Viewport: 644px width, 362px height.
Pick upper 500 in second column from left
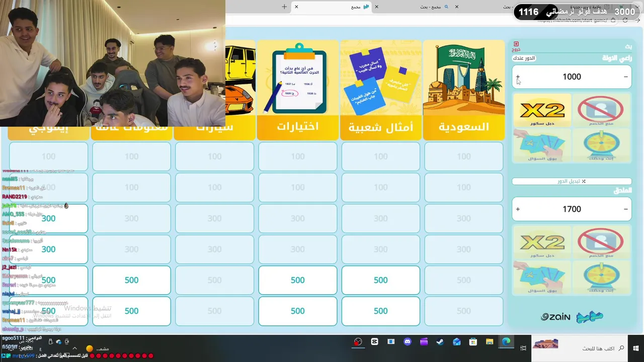pyautogui.click(x=131, y=280)
